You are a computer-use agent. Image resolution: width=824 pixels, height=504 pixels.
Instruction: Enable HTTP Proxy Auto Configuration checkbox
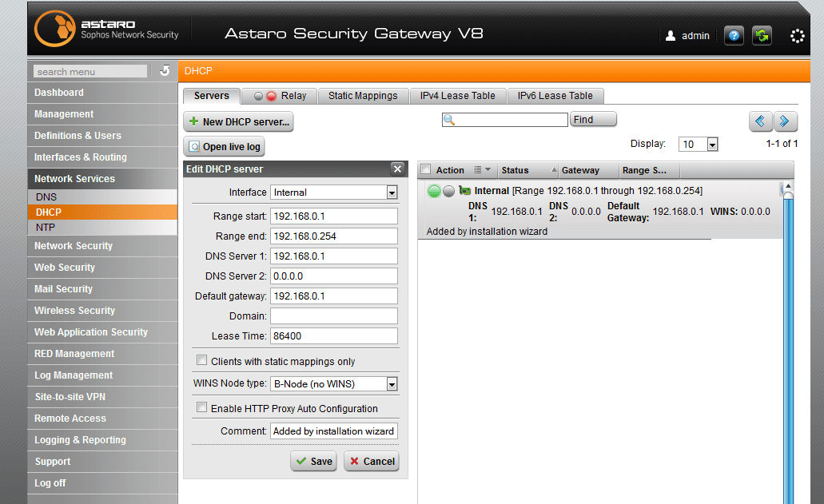tap(201, 407)
